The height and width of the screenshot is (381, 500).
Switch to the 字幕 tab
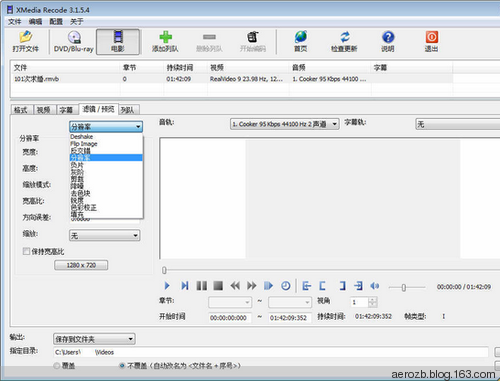tap(66, 110)
